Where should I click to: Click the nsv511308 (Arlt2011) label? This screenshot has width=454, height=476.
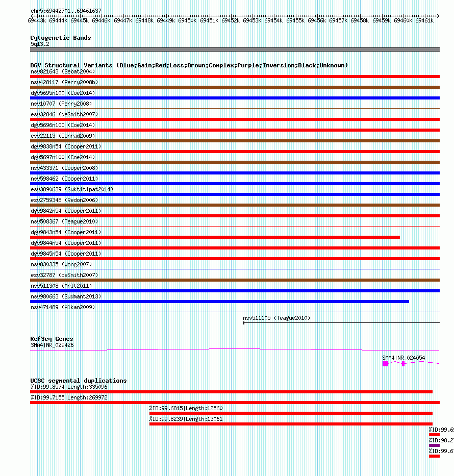coord(61,286)
